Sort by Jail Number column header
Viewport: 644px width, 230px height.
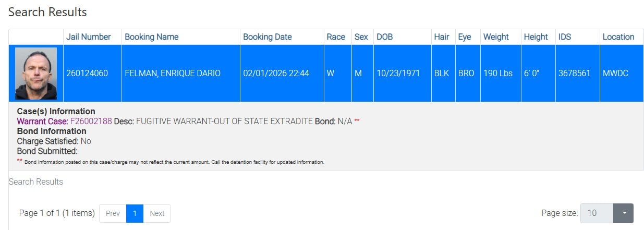pos(89,37)
